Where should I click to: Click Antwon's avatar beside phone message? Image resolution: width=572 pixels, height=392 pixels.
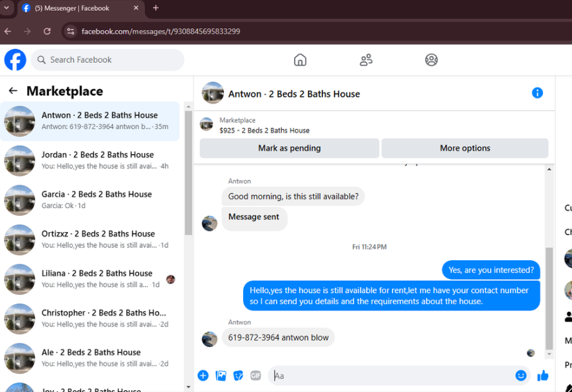click(209, 339)
